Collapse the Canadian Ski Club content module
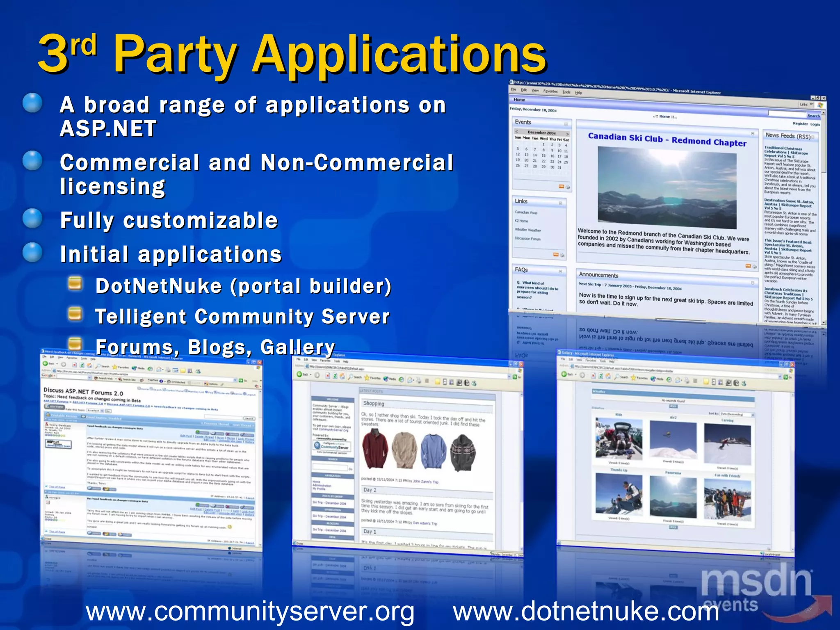Image resolution: width=840 pixels, height=630 pixels. (752, 134)
